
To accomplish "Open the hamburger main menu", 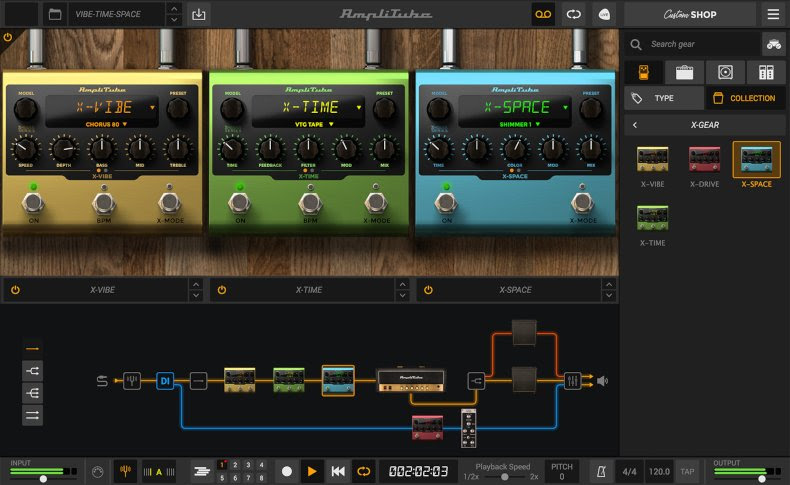I will (x=773, y=14).
